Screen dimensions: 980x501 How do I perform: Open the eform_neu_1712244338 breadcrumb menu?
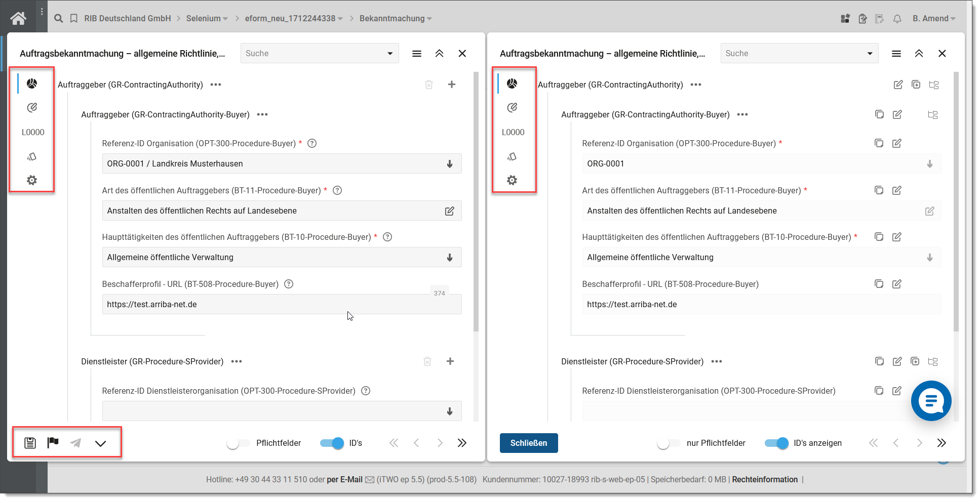point(294,19)
